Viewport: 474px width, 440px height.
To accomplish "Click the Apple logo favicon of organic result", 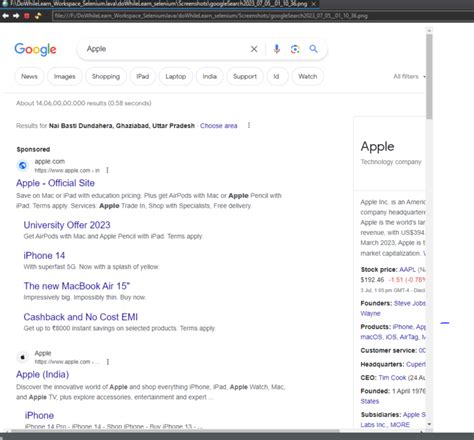I will click(23, 357).
